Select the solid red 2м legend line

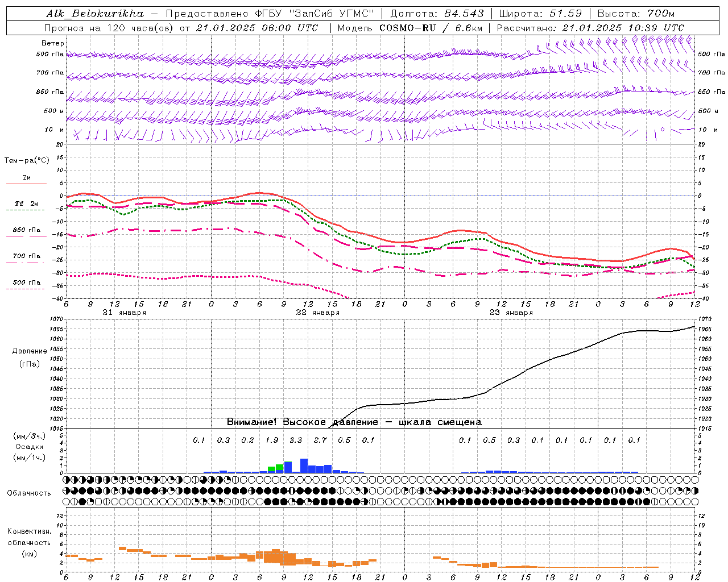(26, 184)
